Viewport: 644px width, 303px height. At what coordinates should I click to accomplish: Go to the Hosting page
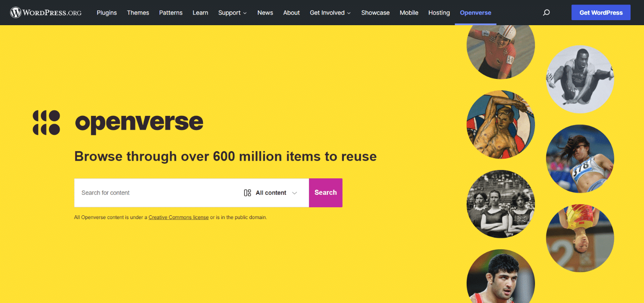[439, 13]
